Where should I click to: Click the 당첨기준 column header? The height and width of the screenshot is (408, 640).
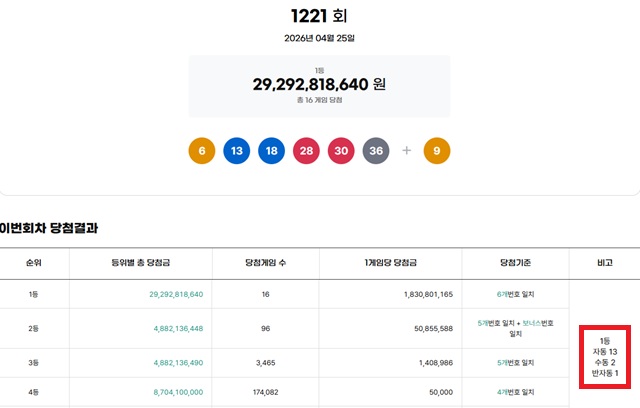point(515,262)
